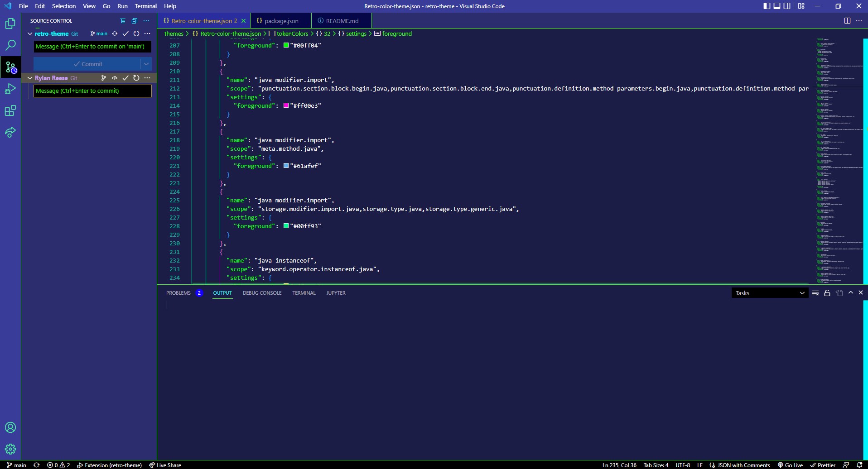Open the Terminal menu

click(145, 6)
